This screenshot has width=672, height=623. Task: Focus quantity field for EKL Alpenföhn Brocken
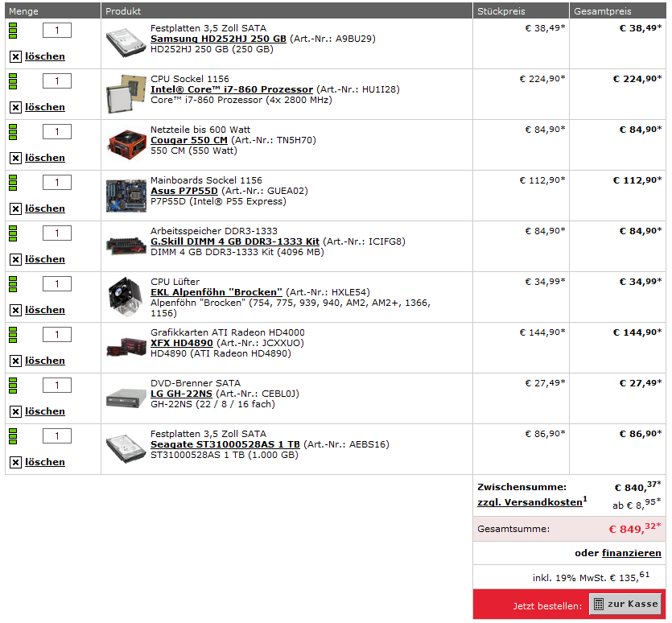click(57, 284)
